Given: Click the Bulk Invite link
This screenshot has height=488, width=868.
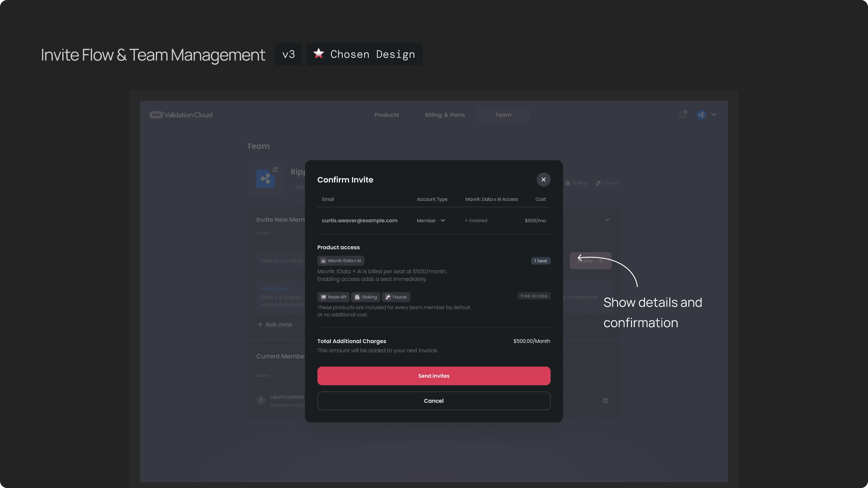Looking at the screenshot, I should click(278, 324).
